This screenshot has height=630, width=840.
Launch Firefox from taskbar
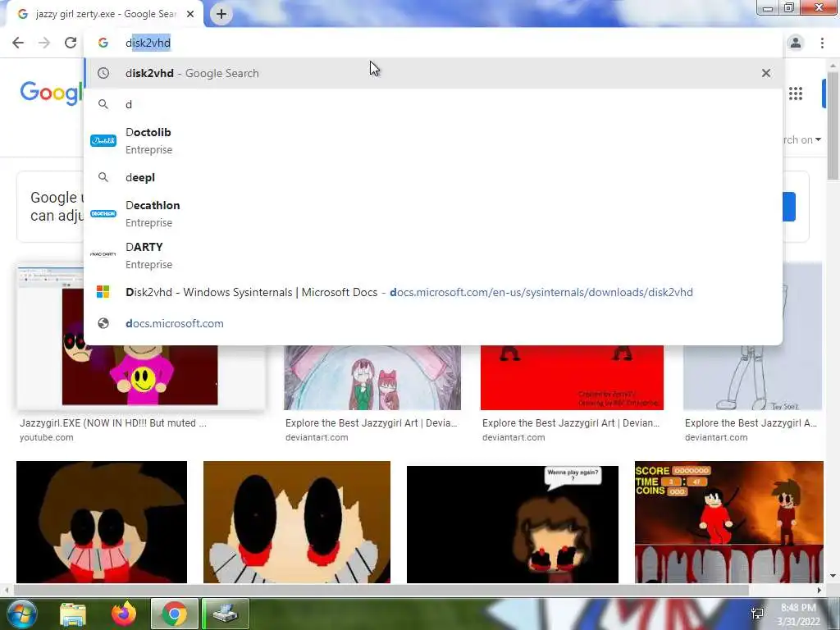124,614
